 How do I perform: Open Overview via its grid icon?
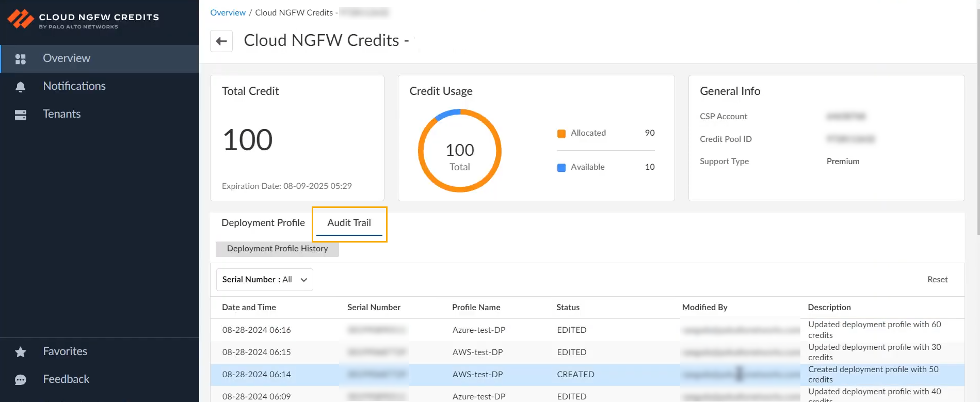pos(21,59)
